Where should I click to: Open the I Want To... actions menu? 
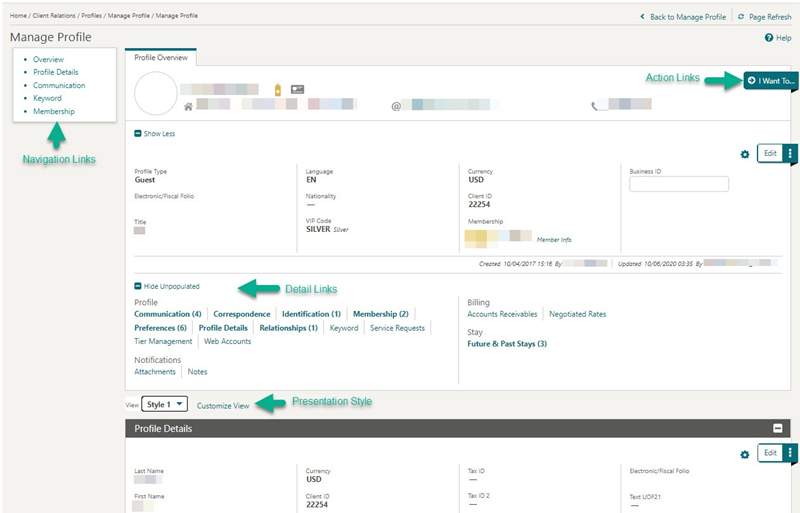pos(770,81)
